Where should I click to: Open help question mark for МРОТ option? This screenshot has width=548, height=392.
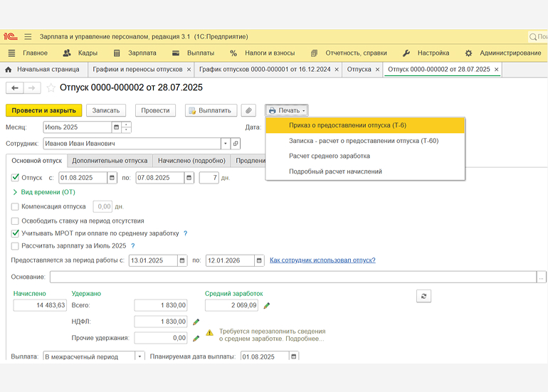point(185,233)
